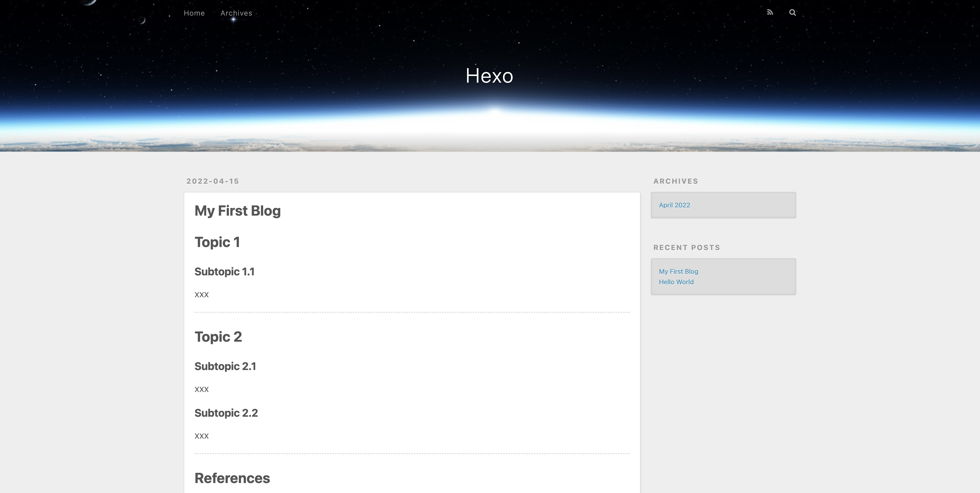Viewport: 980px width, 493px height.
Task: Click the Subtopic 2.2 heading
Action: click(x=226, y=413)
